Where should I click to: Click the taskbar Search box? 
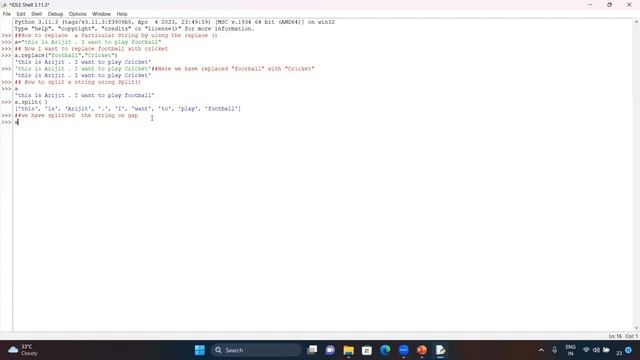pyautogui.click(x=256, y=350)
